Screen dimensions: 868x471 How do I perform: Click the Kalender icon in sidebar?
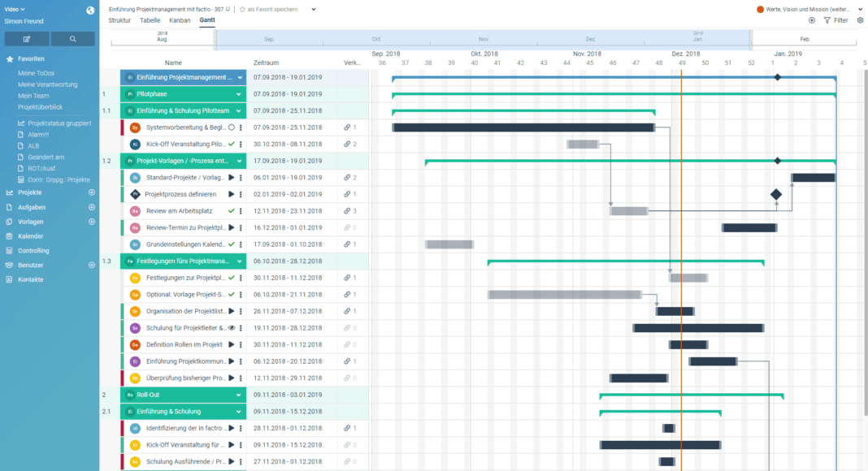[10, 236]
